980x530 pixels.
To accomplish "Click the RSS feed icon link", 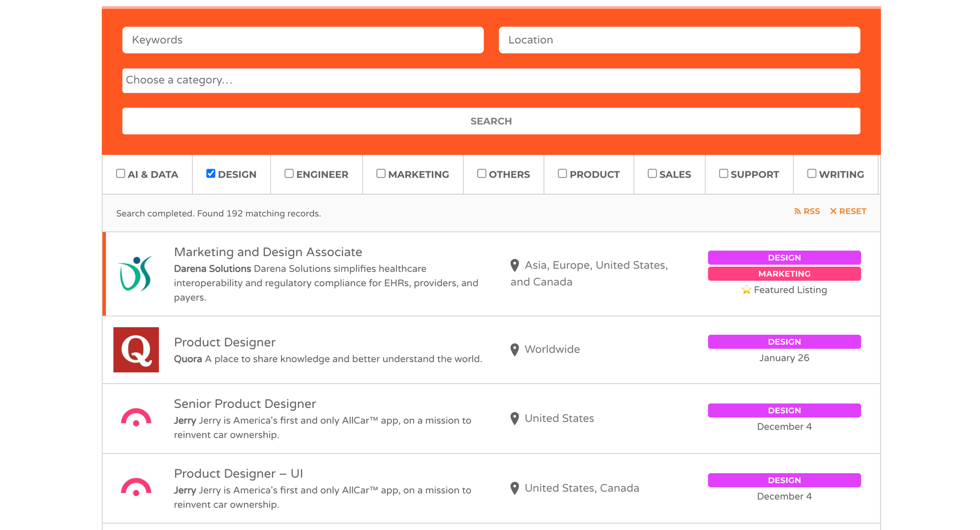I will coord(797,211).
